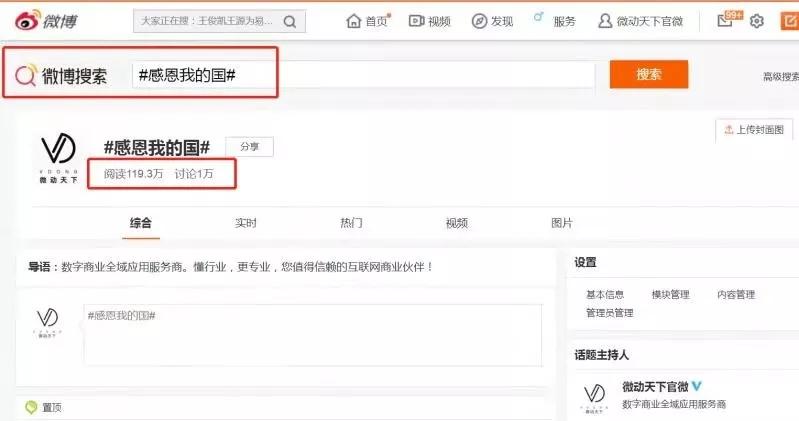Open 基本信息 settings link
The width and height of the screenshot is (799, 421).
(x=605, y=295)
